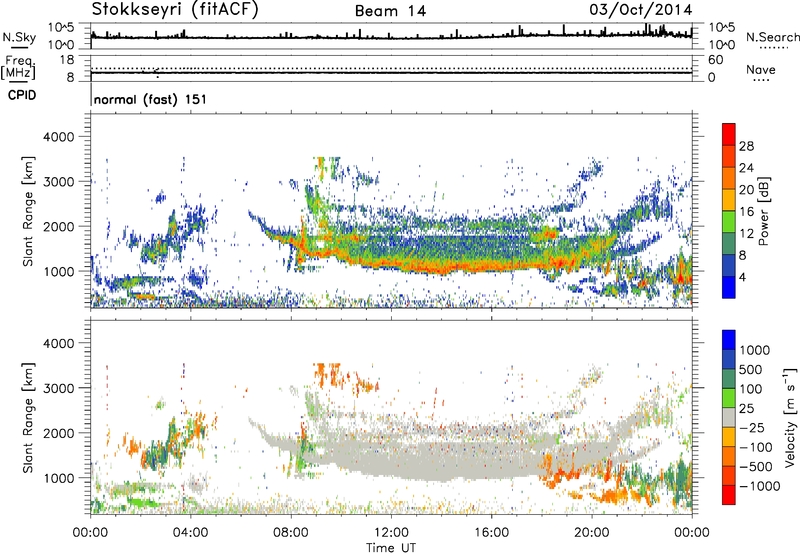Image resolution: width=800 pixels, height=554 pixels.
Task: Click the '08:00' time axis label
Action: point(291,533)
